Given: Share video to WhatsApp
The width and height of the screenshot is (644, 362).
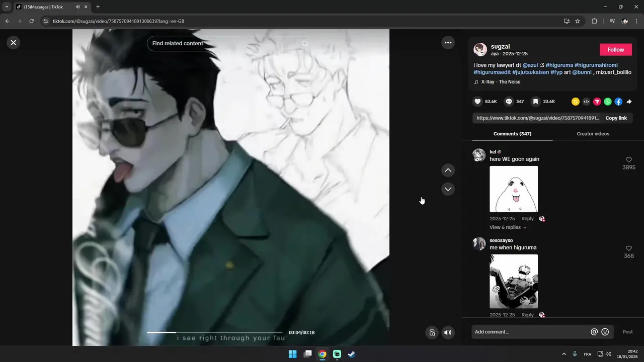Looking at the screenshot, I should (608, 102).
